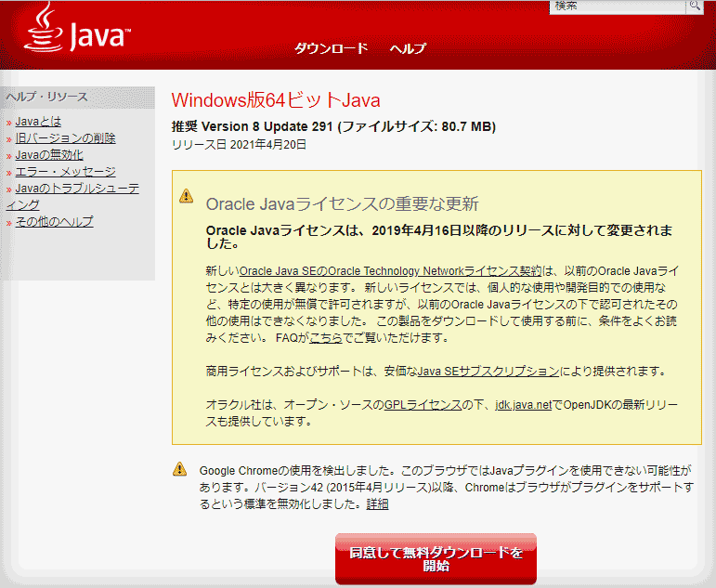This screenshot has width=716, height=588.
Task: Click the warning icon beside the Google Chrome notice
Action: click(x=179, y=469)
